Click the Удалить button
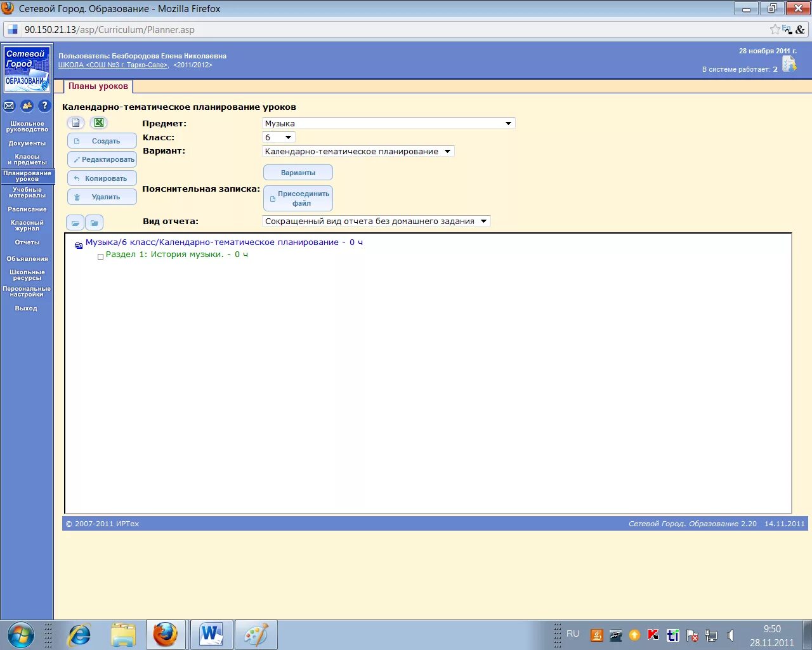Image resolution: width=812 pixels, height=650 pixels. (x=102, y=197)
